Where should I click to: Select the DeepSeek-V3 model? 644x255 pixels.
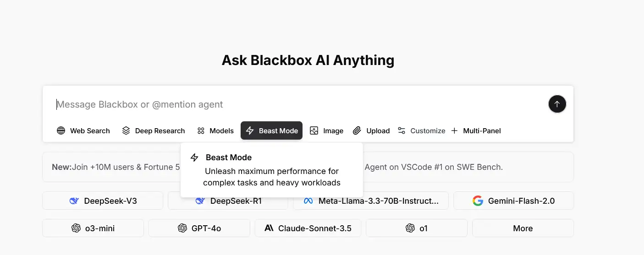pos(103,201)
